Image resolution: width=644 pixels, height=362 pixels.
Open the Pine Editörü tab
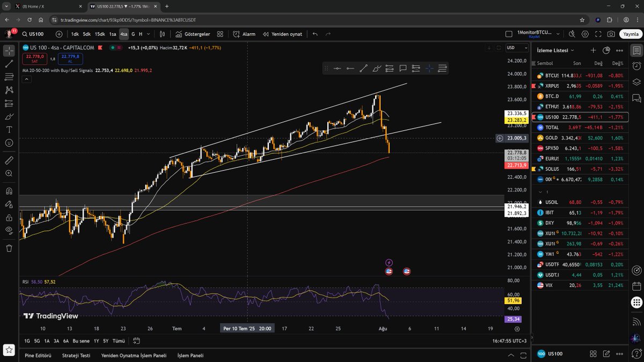click(x=39, y=355)
